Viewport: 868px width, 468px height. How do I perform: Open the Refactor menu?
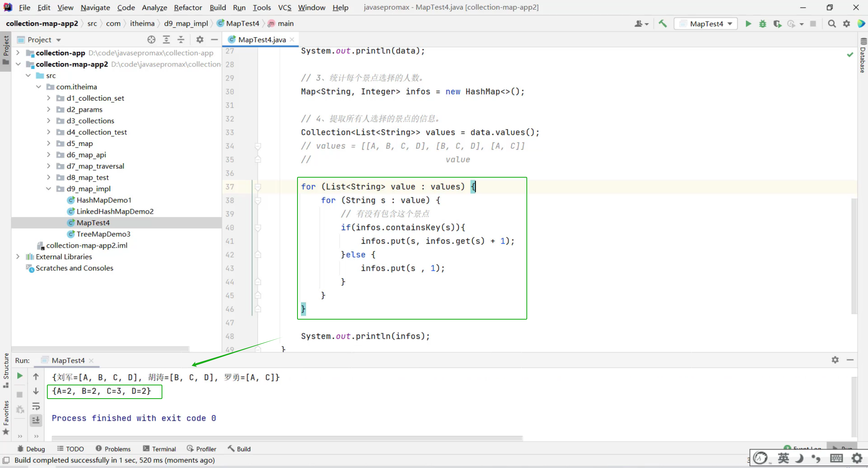point(188,7)
